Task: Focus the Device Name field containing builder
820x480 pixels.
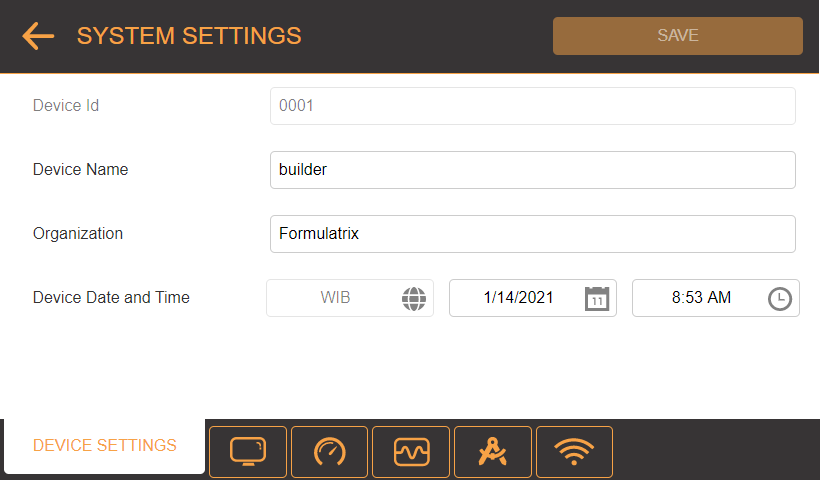Action: 533,170
